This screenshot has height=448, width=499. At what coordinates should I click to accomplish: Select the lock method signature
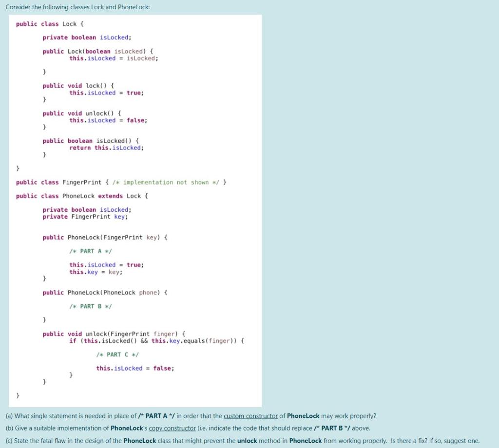(x=78, y=85)
